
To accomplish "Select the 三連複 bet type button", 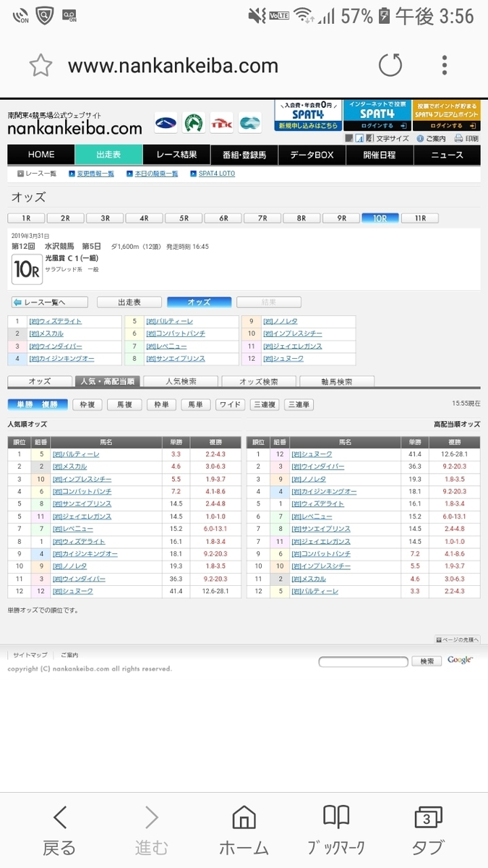I will (265, 405).
